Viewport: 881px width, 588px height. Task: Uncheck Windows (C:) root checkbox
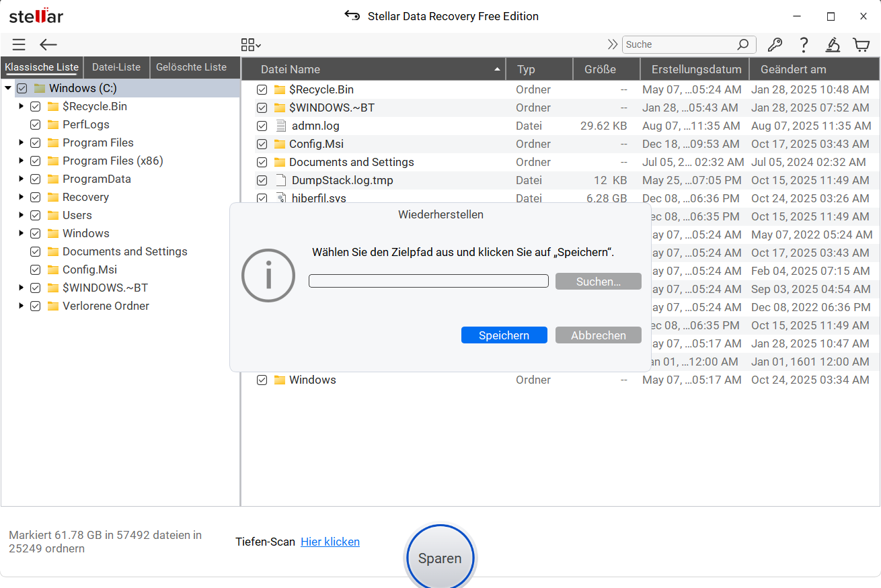pos(22,89)
